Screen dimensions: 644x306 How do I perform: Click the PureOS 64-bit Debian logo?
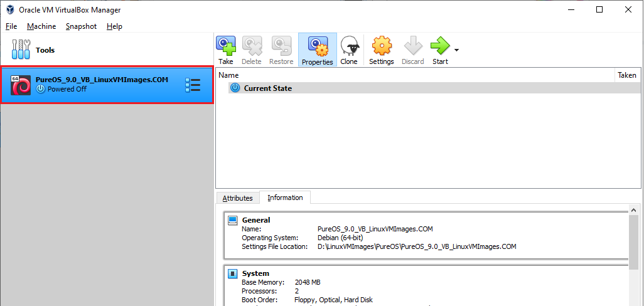21,85
